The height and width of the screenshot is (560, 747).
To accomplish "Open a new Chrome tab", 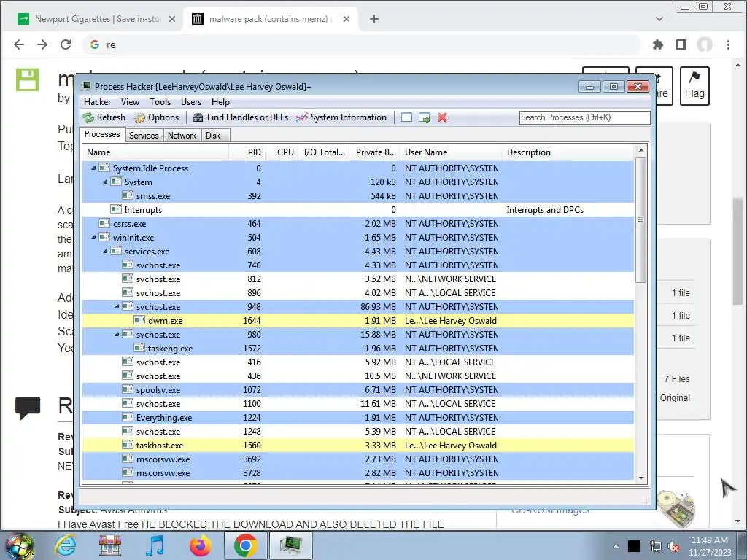I will point(374,19).
